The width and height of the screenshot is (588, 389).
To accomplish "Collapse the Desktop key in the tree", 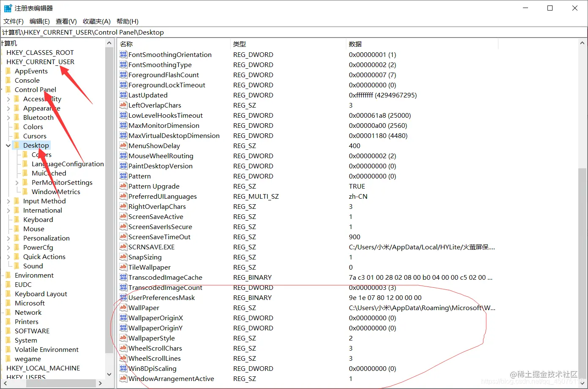I will tap(8, 146).
